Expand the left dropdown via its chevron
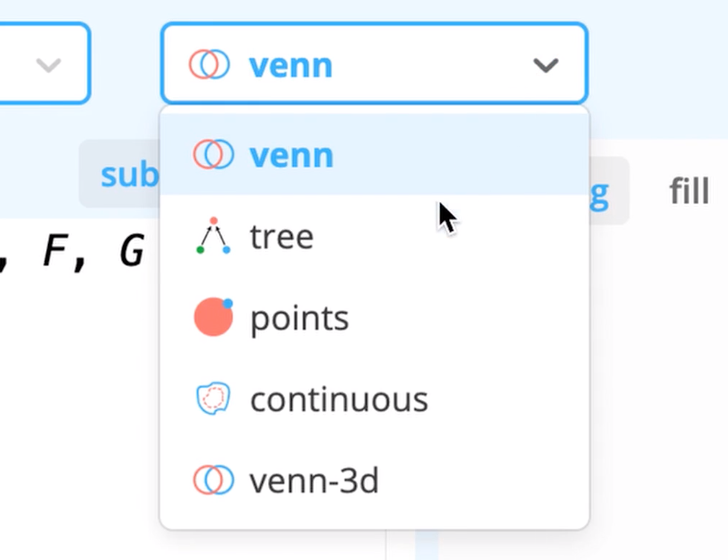 48,66
